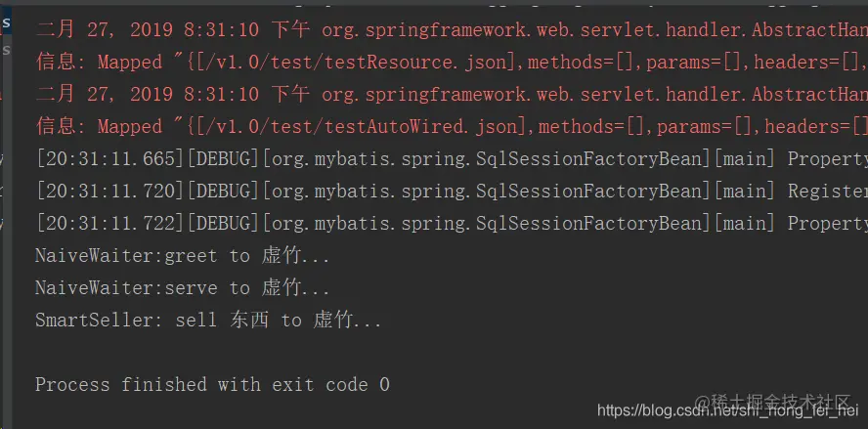Click the '[DEBUG]' tag on the 20:31:11.665 line
Viewport: 868px width, 429px height.
[224, 159]
